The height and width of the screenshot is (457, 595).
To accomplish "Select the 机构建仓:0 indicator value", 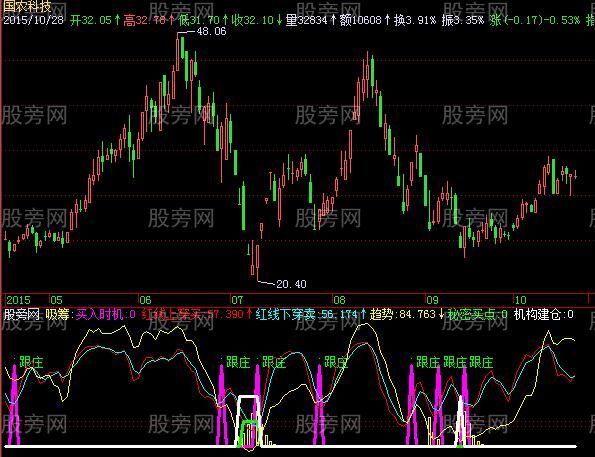I will click(543, 314).
